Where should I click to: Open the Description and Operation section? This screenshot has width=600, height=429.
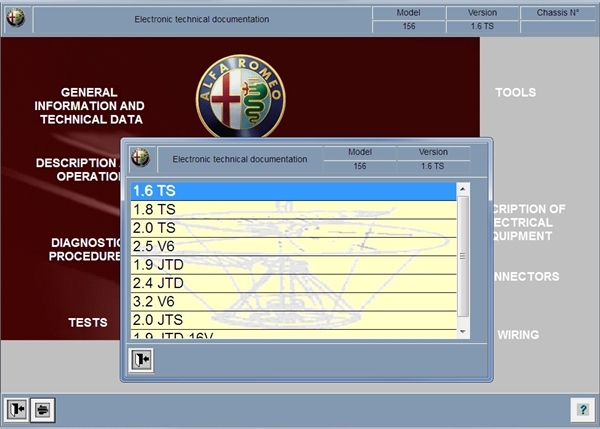pyautogui.click(x=78, y=170)
